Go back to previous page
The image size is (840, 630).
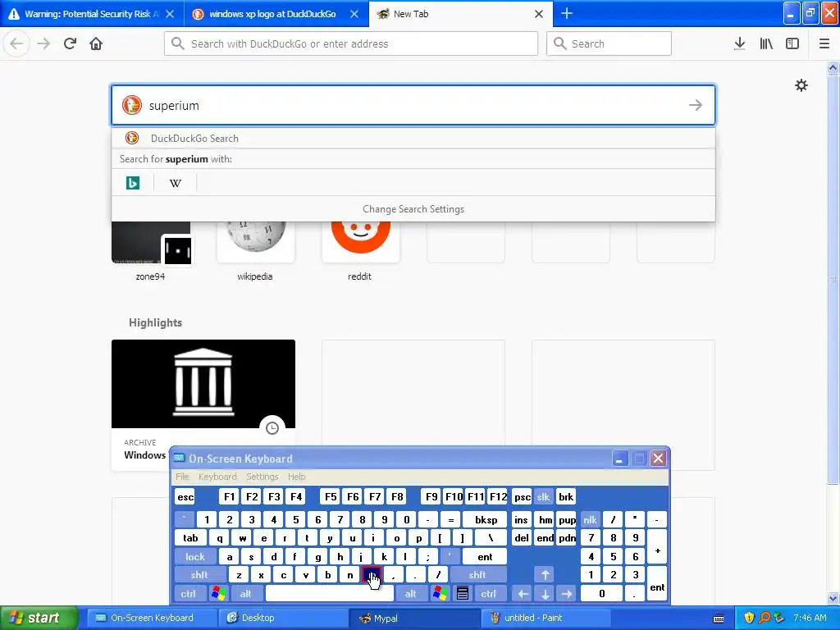(16, 43)
